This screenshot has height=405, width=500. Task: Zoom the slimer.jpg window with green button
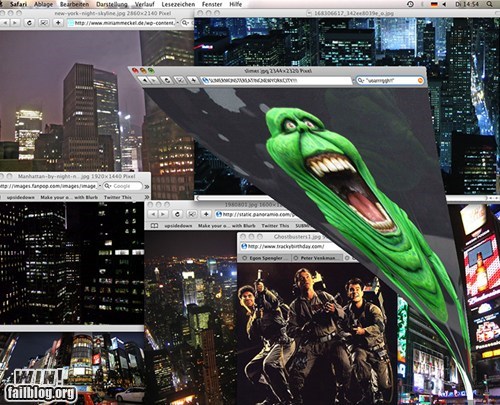point(151,70)
